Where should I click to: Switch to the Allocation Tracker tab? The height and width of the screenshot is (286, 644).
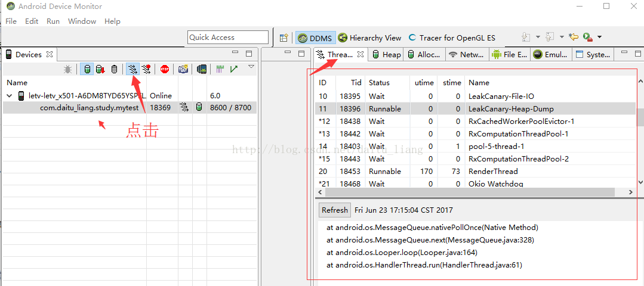pos(424,54)
